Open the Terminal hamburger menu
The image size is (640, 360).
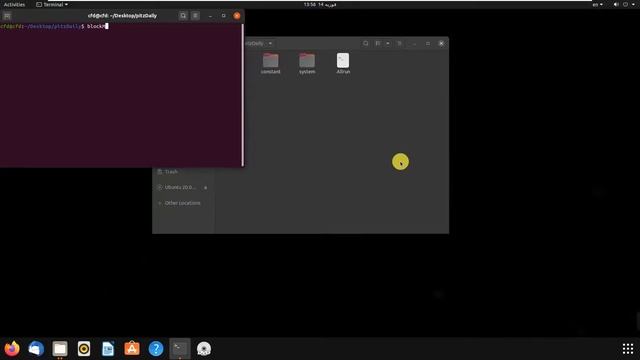(196, 16)
